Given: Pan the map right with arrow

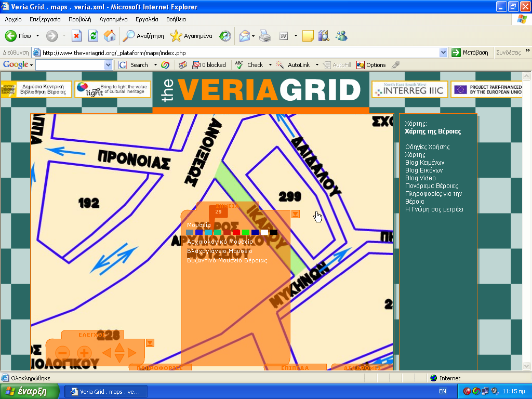Looking at the screenshot, I should 132,353.
